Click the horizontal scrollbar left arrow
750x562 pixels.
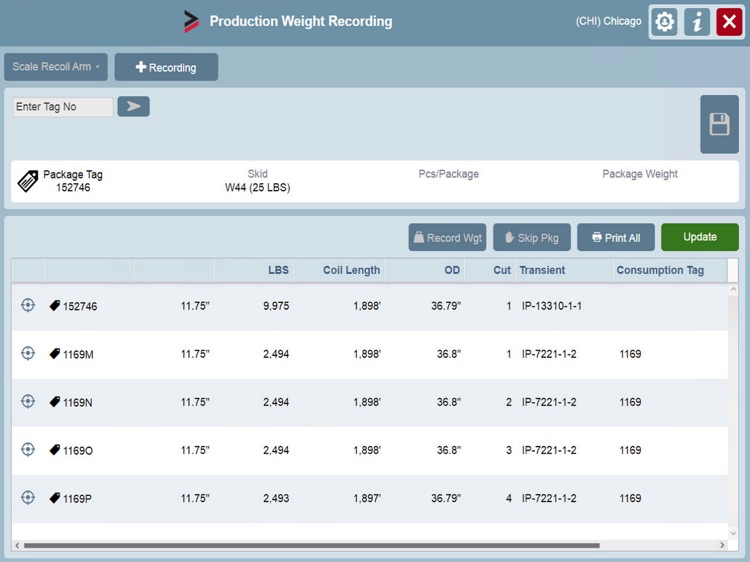click(x=17, y=545)
